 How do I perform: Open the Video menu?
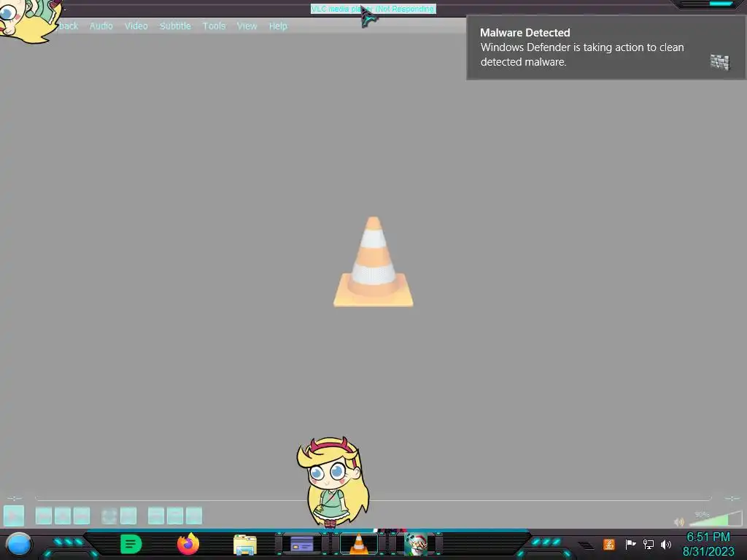click(136, 26)
